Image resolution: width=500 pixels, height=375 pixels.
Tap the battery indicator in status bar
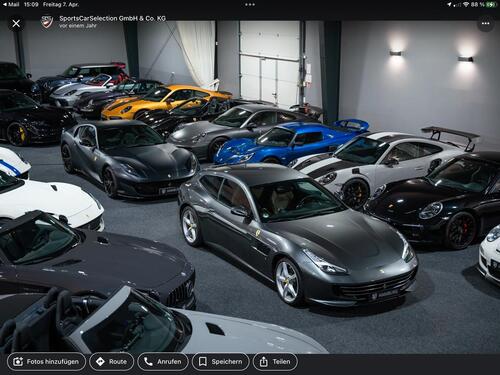(491, 5)
